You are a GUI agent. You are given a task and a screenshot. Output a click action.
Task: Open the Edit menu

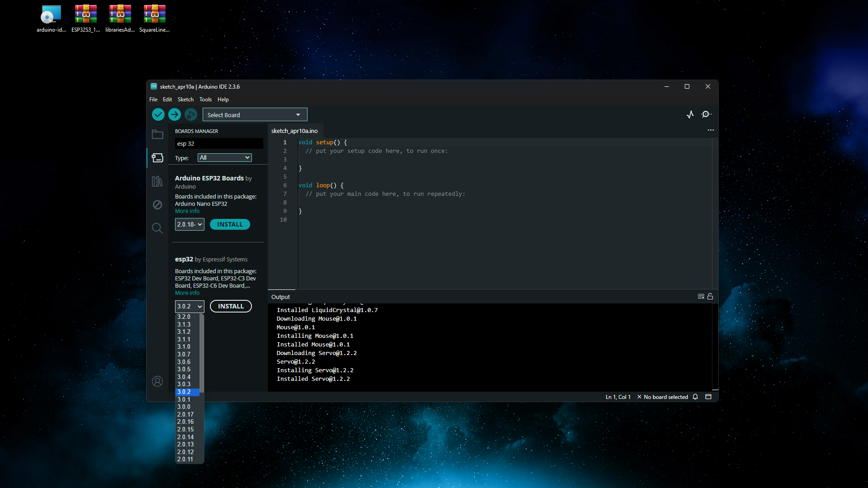click(x=167, y=99)
